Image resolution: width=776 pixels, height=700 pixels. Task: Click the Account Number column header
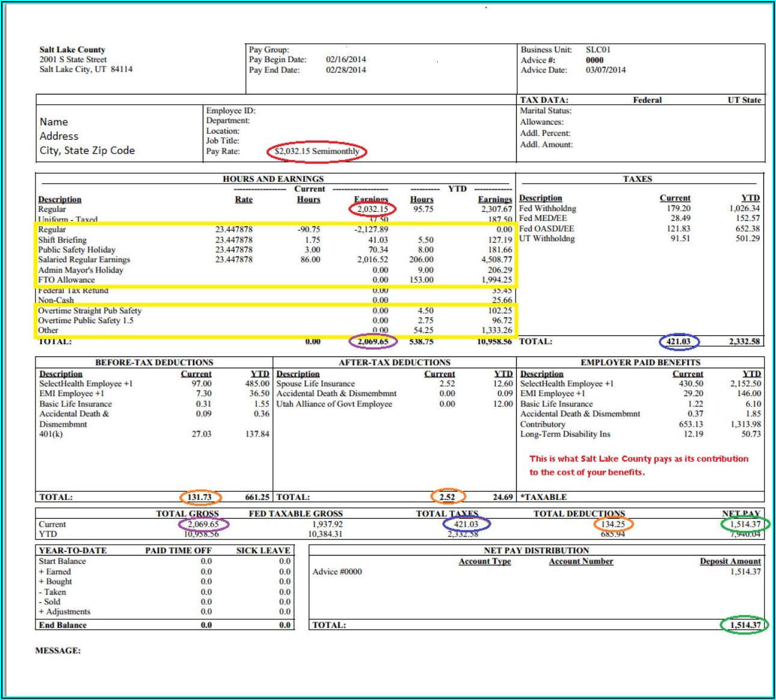pyautogui.click(x=580, y=561)
